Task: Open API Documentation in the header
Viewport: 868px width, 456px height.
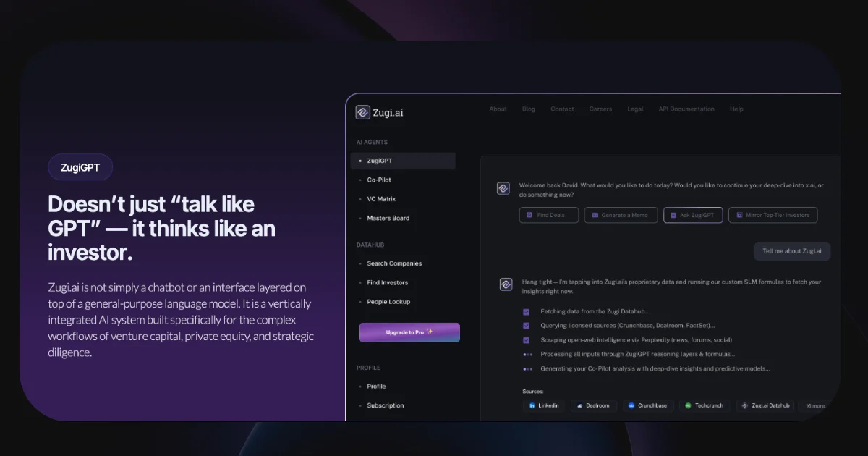Action: (x=686, y=109)
